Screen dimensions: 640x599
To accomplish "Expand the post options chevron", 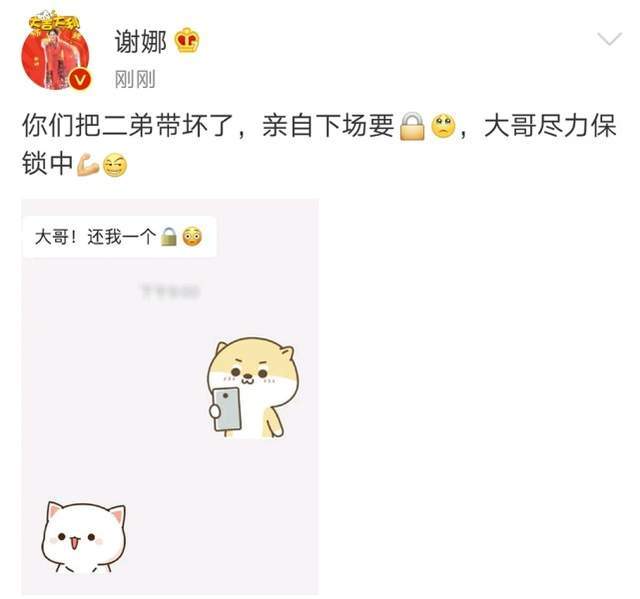I will tap(609, 39).
